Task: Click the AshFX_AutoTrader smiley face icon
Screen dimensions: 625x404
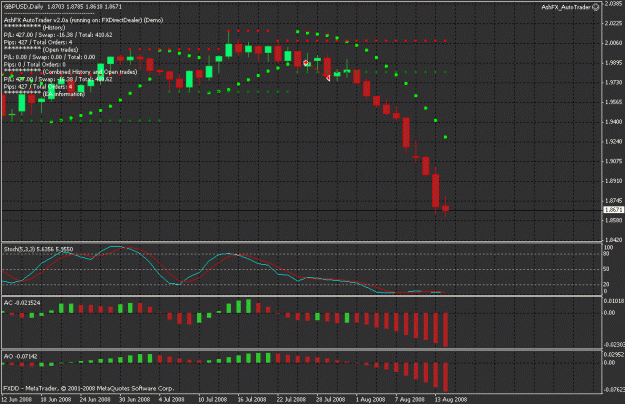Action: (596, 7)
